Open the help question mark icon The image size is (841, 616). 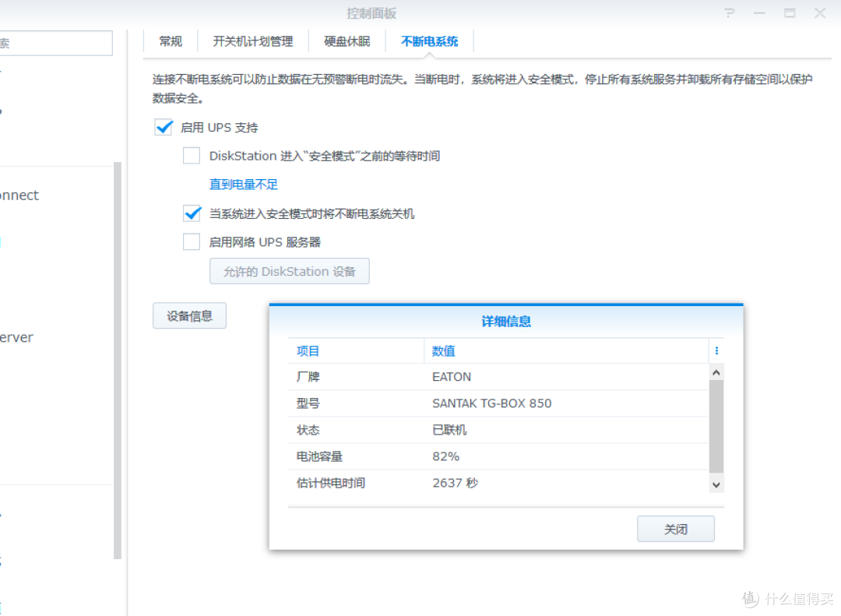pos(729,13)
